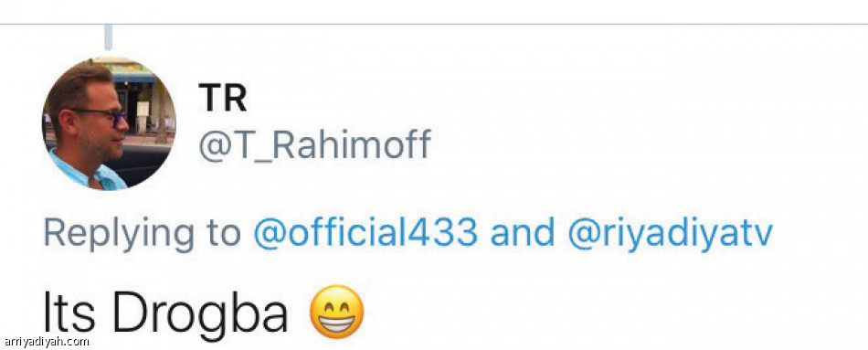Click the horizontal divider above the tweet
Image resolution: width=868 pixels, height=350 pixels.
click(434, 24)
